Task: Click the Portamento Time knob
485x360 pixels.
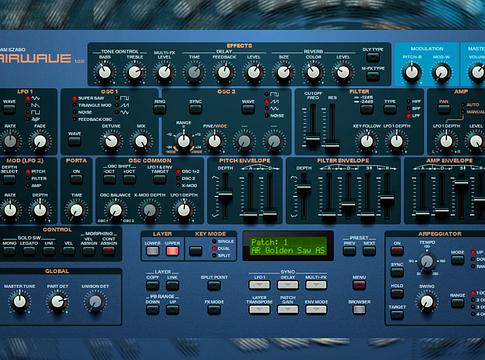Action: [x=76, y=210]
